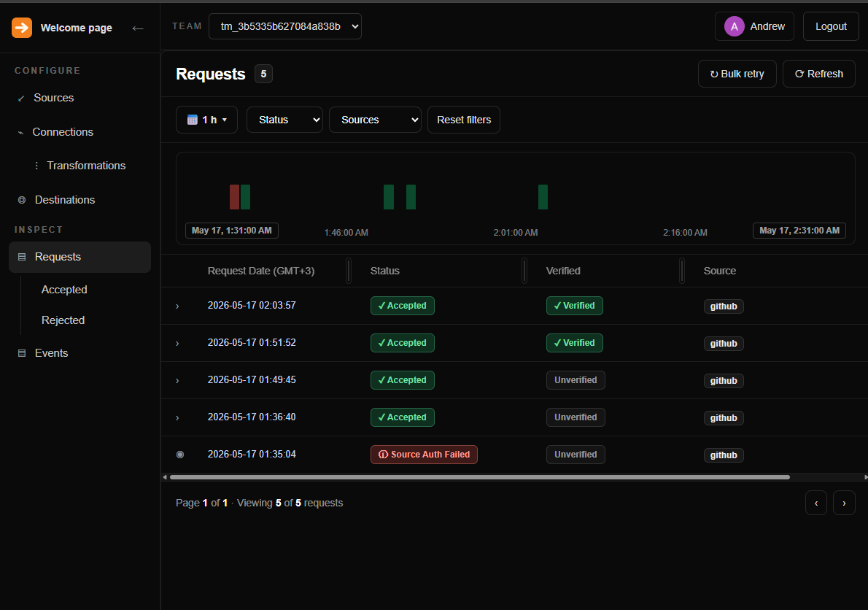The height and width of the screenshot is (610, 868).
Task: Click the github tag on the 02:03:57 row
Action: point(724,306)
